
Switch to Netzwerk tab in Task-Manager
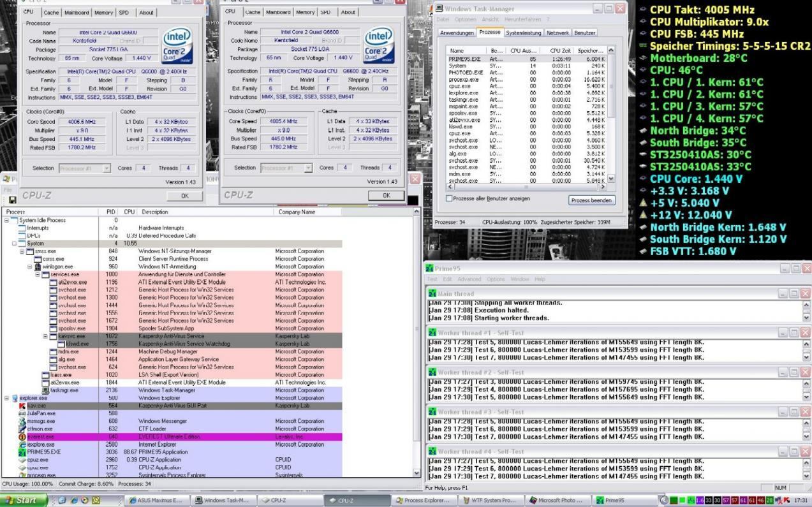[557, 33]
